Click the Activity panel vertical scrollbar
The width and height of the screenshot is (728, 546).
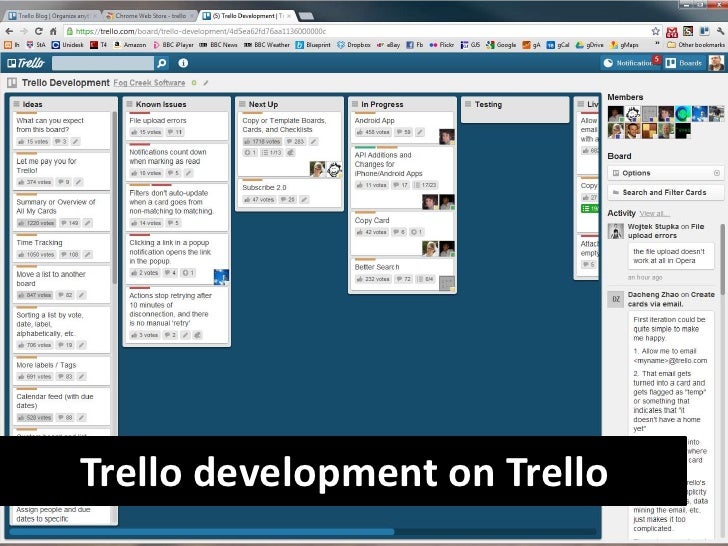pos(722,260)
